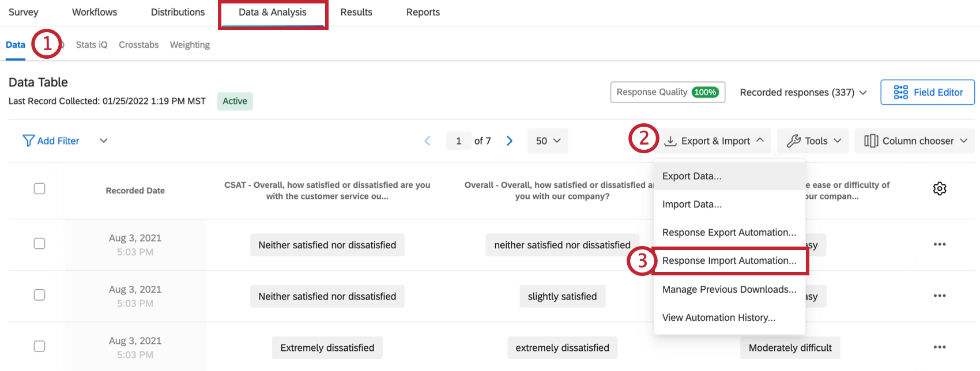
Task: Expand the Recorded responses dropdown
Action: [803, 92]
